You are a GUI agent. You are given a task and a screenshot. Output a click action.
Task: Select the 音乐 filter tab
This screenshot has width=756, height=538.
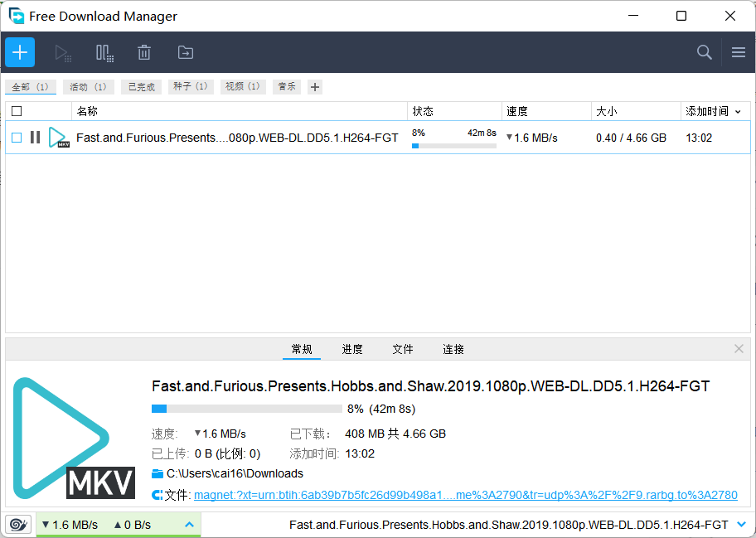(287, 87)
